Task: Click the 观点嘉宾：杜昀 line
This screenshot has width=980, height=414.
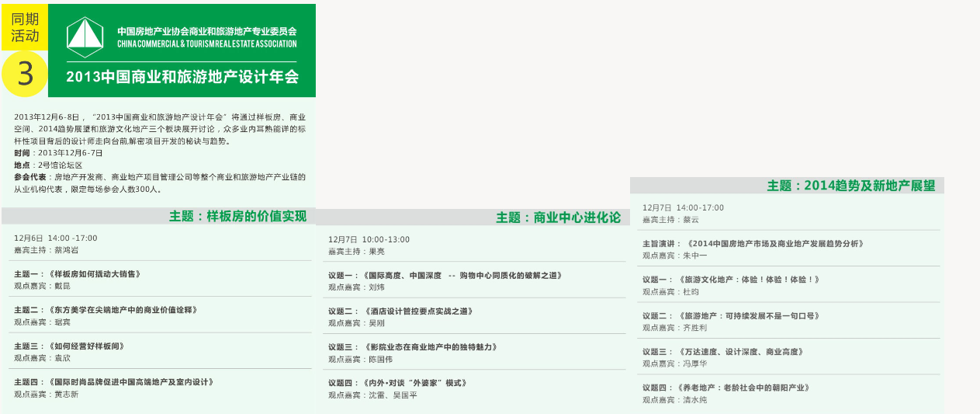Action: (670, 292)
